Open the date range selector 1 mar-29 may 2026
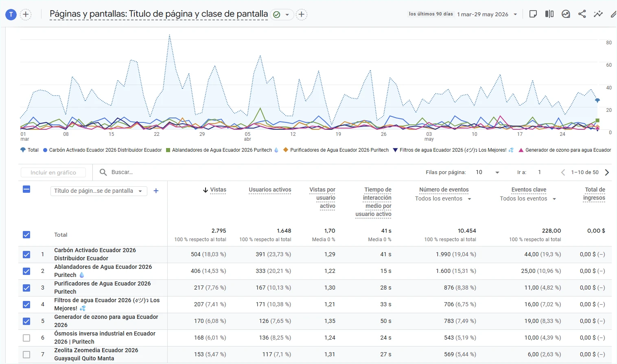 click(x=487, y=14)
